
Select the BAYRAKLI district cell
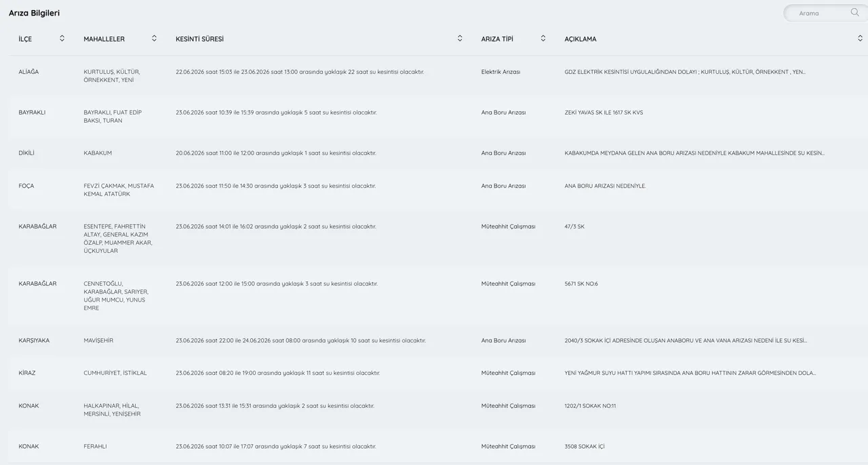coord(32,113)
